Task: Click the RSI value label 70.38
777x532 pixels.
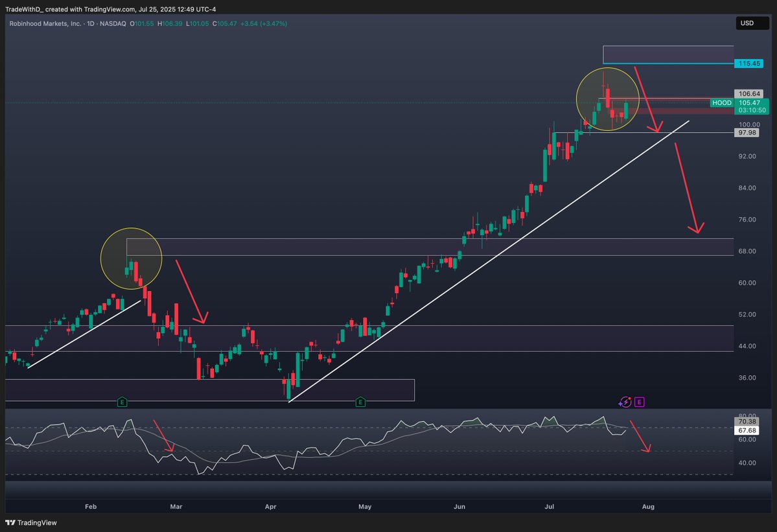Action: point(747,422)
